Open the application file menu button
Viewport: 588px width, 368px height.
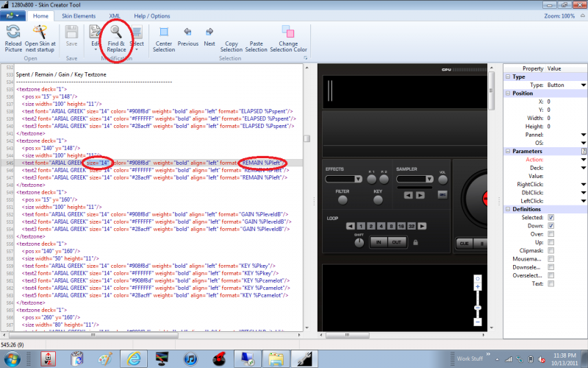[x=12, y=15]
